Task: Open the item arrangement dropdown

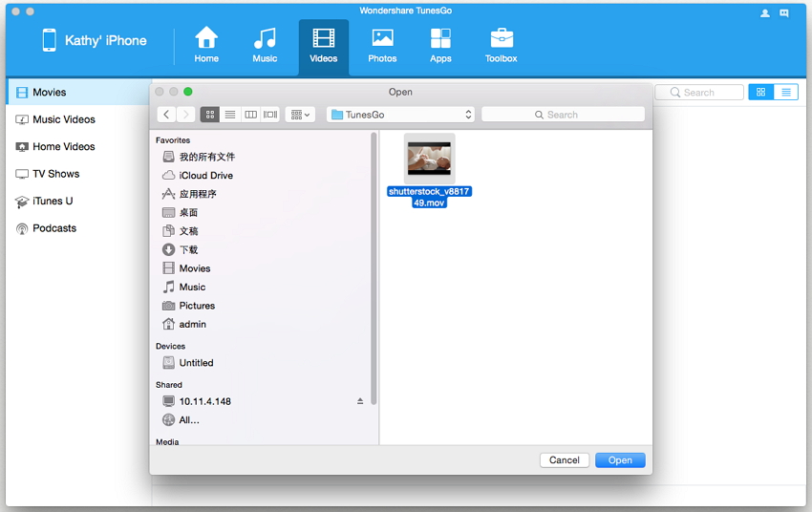Action: (x=300, y=115)
